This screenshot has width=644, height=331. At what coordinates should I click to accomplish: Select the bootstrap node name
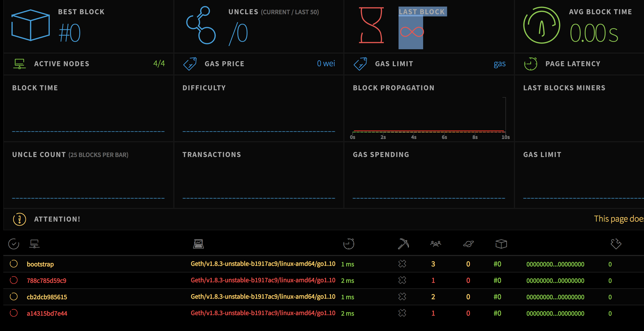click(40, 264)
